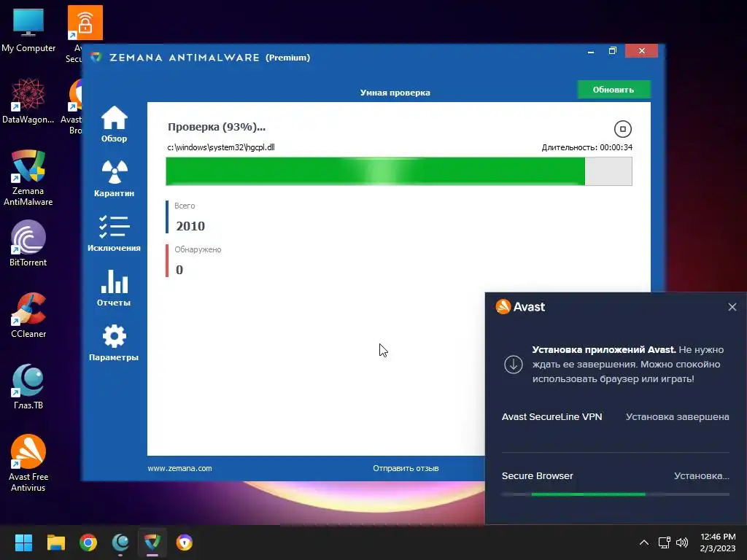Open Avast Secure Browser taskbar icon

[x=185, y=542]
